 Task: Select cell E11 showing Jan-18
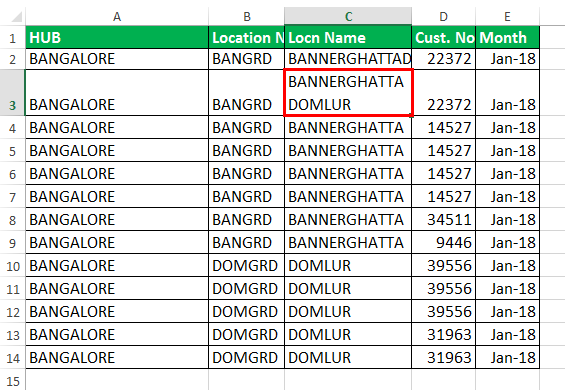(507, 288)
